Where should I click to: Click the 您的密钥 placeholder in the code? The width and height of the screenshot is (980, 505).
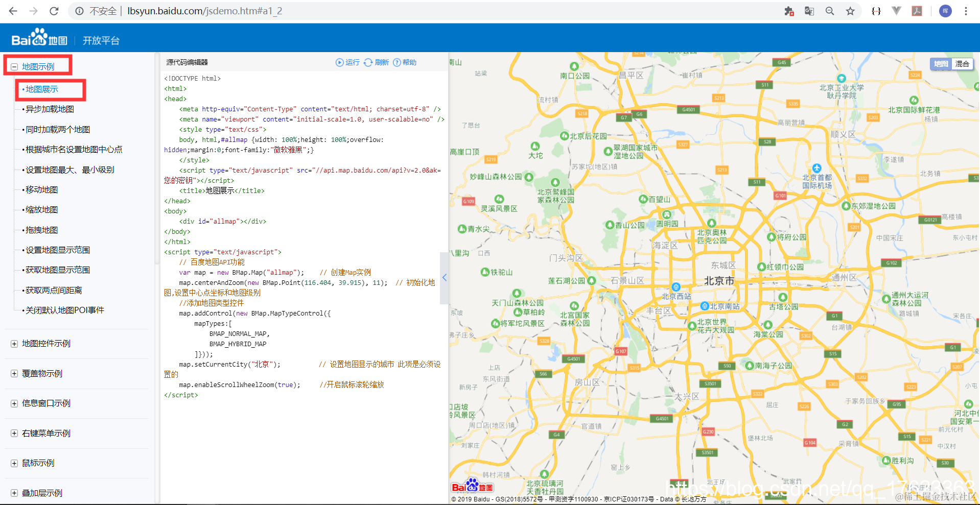[x=179, y=180]
